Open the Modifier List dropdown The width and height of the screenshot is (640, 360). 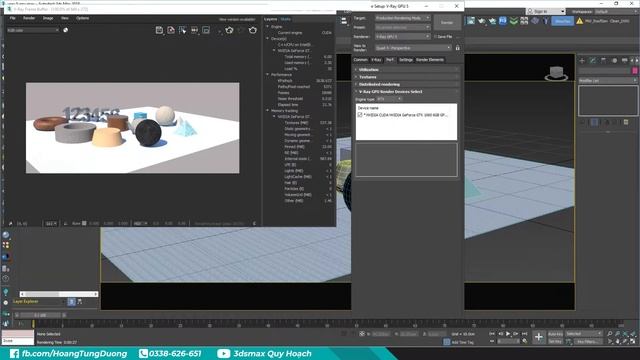tap(608, 81)
